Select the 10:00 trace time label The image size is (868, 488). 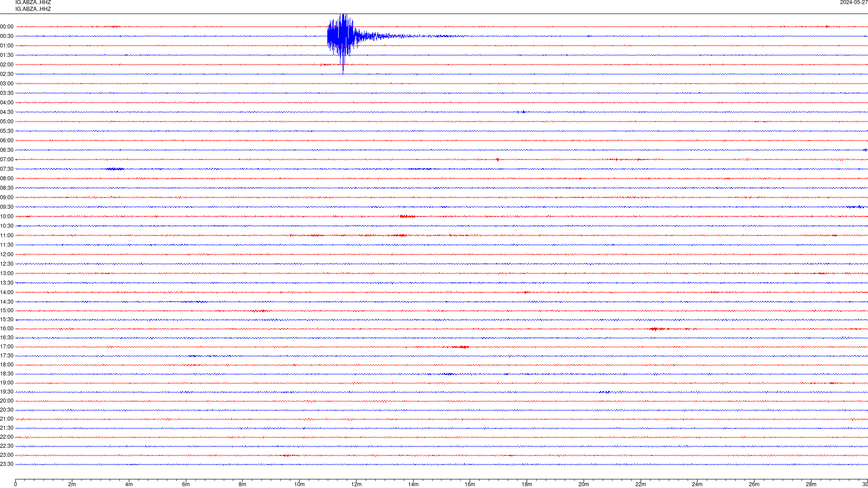point(7,216)
